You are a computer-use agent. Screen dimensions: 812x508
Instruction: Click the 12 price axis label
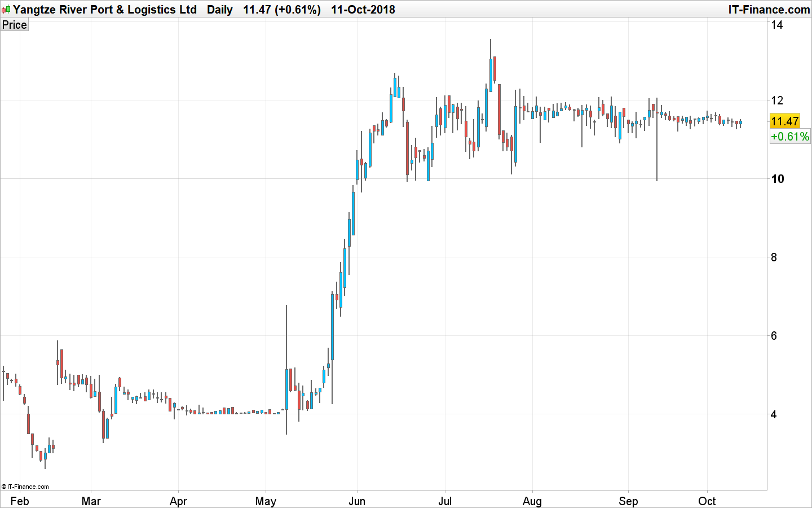click(777, 100)
